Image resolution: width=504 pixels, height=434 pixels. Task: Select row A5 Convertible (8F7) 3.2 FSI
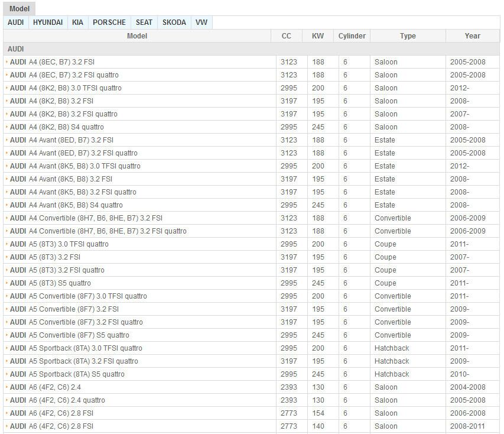pyautogui.click(x=251, y=309)
